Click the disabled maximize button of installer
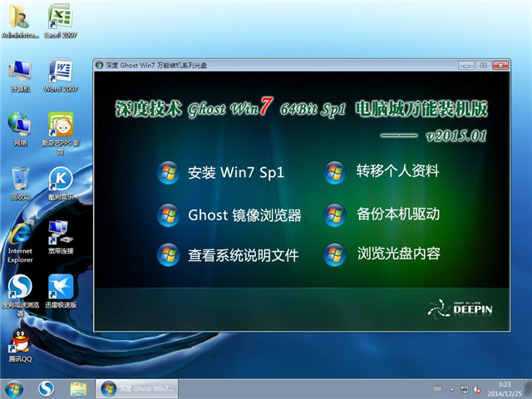The width and height of the screenshot is (532, 399). (x=484, y=65)
